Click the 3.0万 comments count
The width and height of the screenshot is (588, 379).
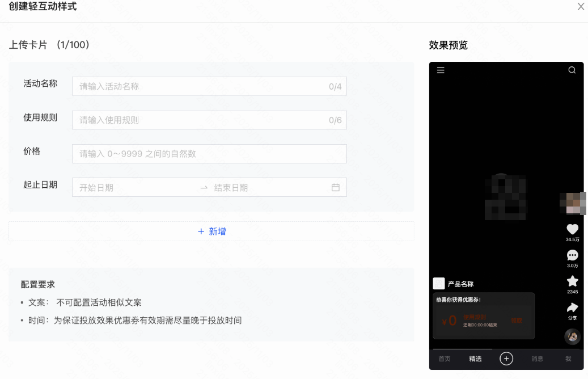pyautogui.click(x=572, y=266)
